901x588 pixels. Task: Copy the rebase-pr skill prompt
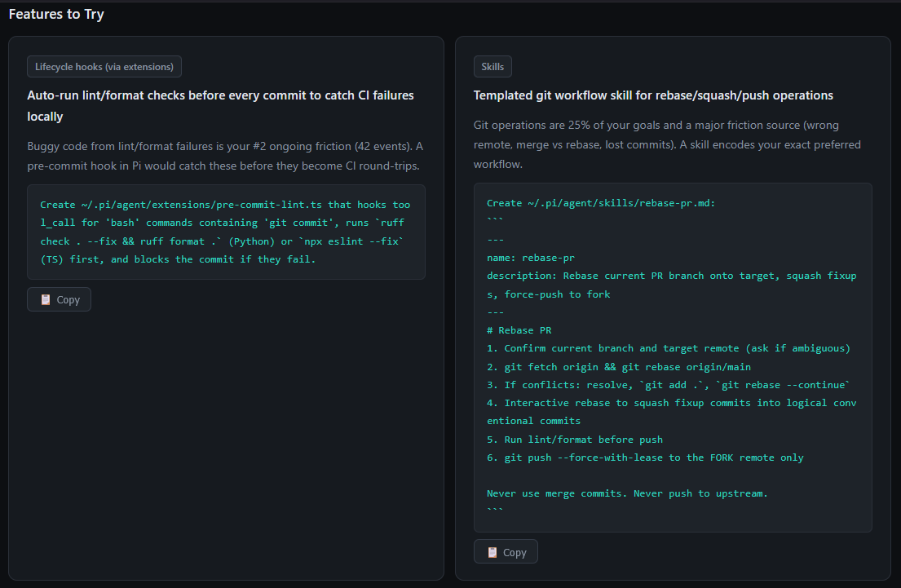point(506,552)
